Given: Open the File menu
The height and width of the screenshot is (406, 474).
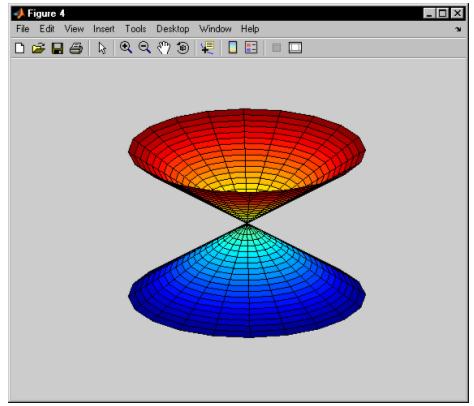Looking at the screenshot, I should pos(23,29).
